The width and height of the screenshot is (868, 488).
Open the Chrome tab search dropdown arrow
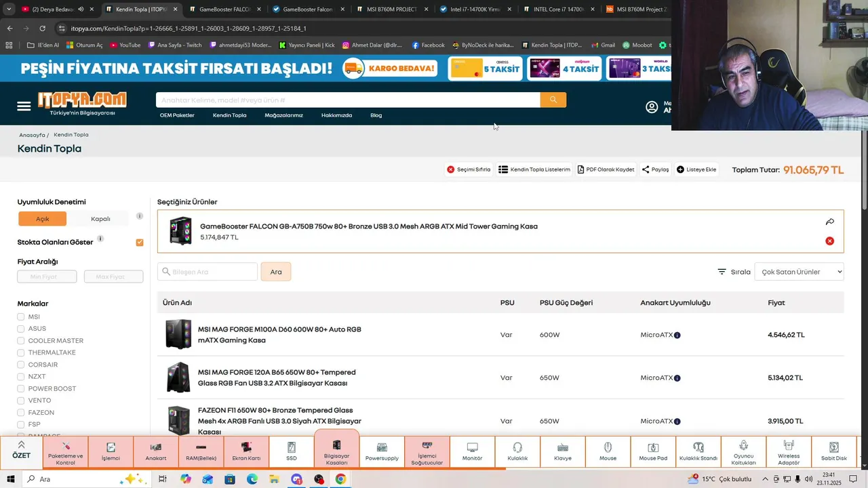click(x=8, y=9)
